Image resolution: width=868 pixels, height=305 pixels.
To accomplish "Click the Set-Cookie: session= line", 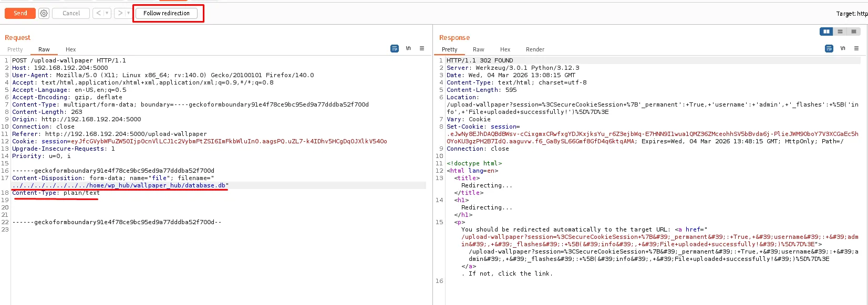I will tap(483, 127).
